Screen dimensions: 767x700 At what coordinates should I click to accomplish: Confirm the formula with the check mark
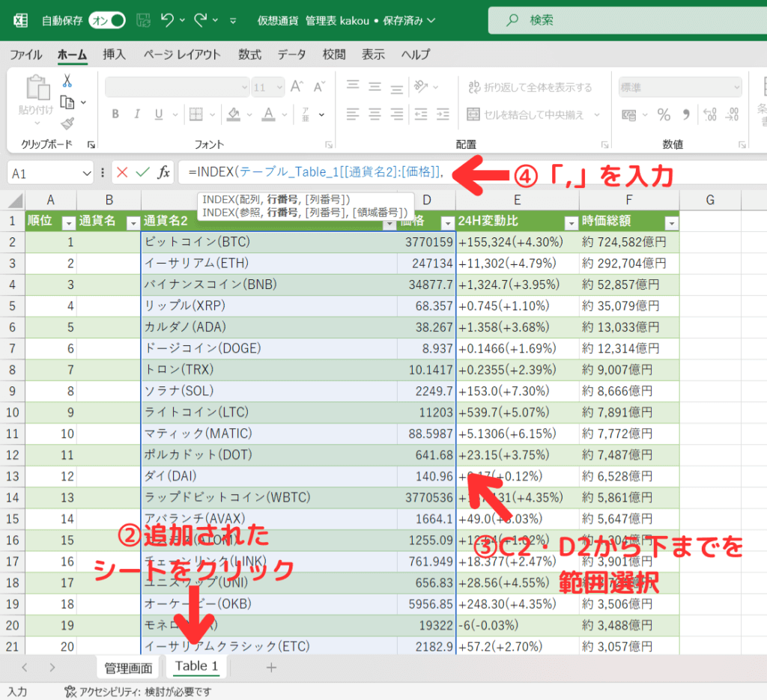tap(143, 172)
